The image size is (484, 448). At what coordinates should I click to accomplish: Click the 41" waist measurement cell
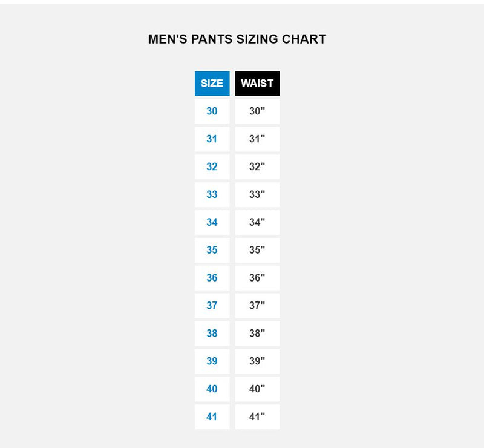(257, 417)
